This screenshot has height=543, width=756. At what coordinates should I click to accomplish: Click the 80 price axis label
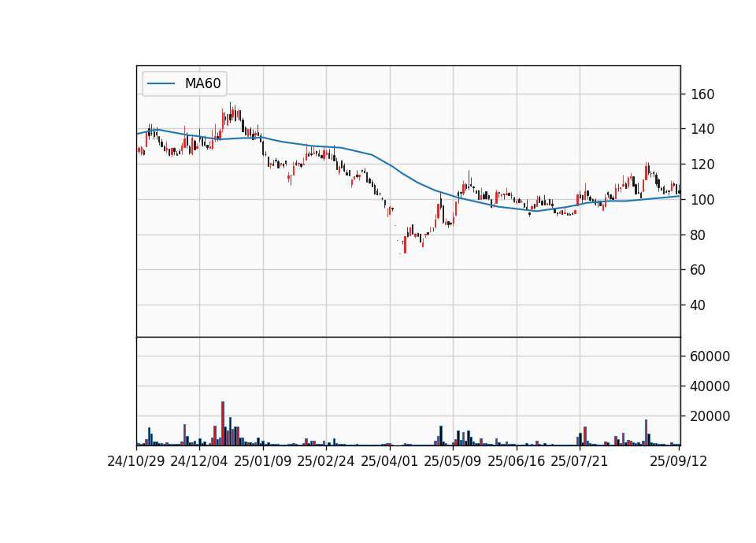(x=699, y=235)
